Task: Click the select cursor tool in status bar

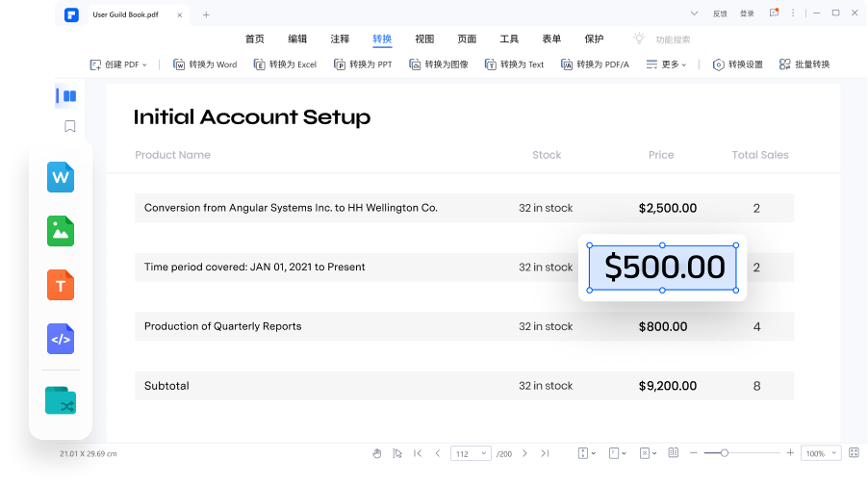Action: 396,453
